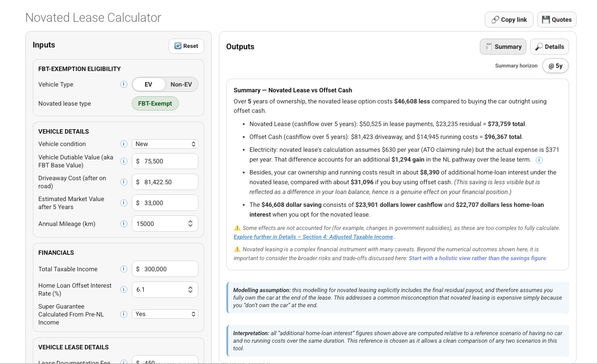
Task: Switch vehicle type to Non-EV
Action: pyautogui.click(x=181, y=84)
